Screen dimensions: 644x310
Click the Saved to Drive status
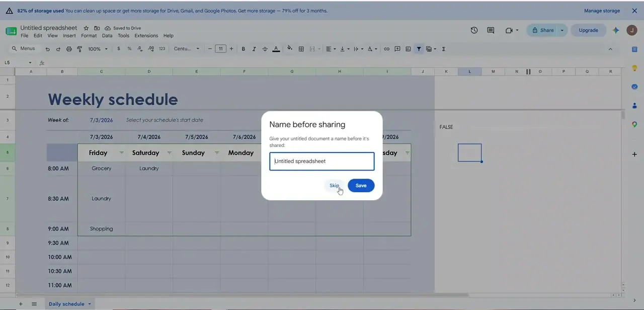(x=123, y=28)
